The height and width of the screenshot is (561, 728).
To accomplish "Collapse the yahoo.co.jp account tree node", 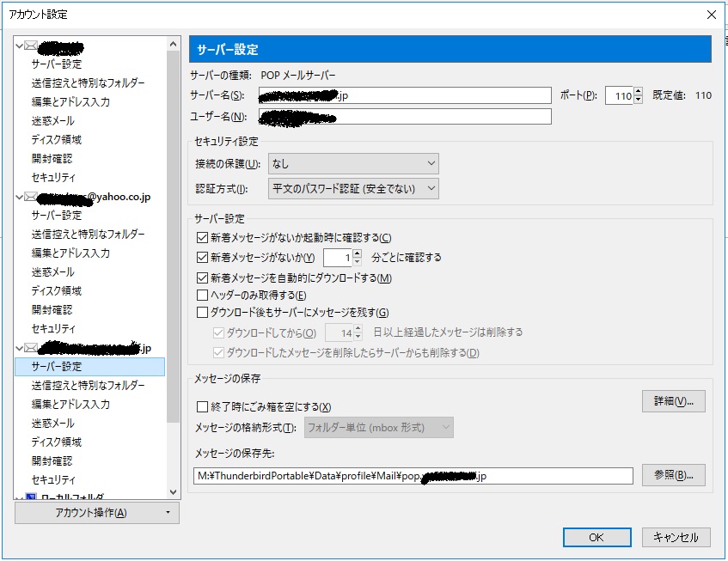I will [19, 197].
